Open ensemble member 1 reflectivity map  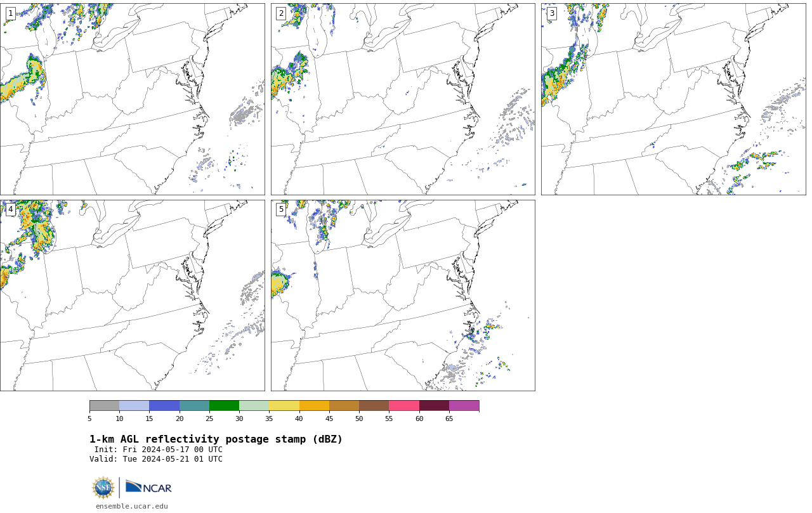coord(132,99)
